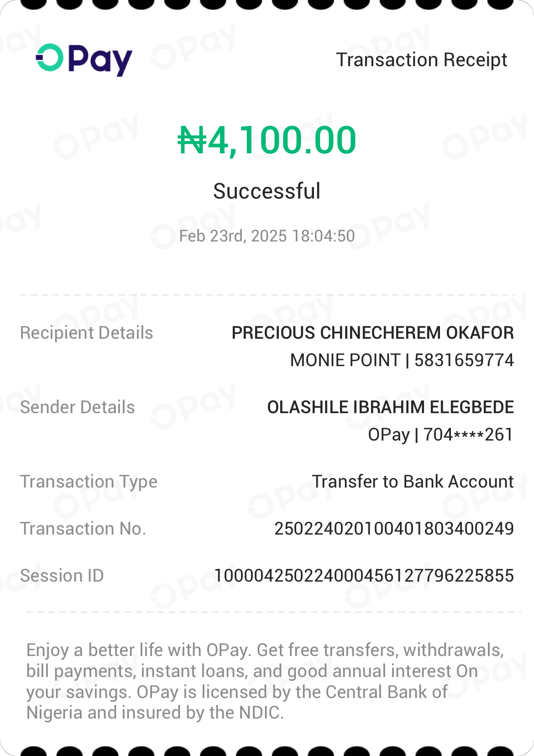The width and height of the screenshot is (534, 756).
Task: Select the Session ID value starting 100004
Action: (x=364, y=576)
